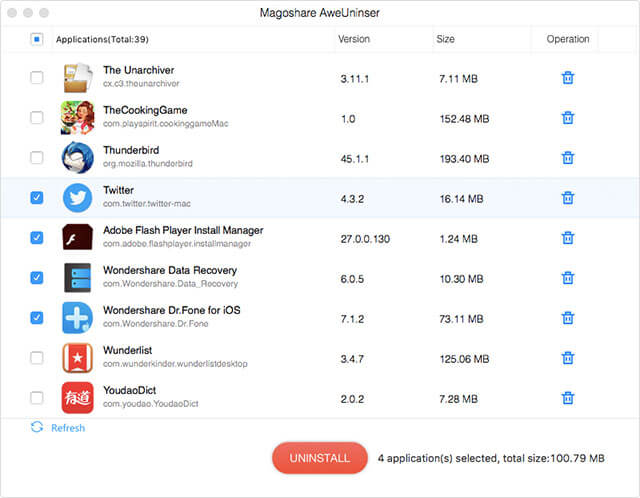The image size is (640, 498).
Task: Select the 'Thunderbird' name text
Action: [131, 150]
